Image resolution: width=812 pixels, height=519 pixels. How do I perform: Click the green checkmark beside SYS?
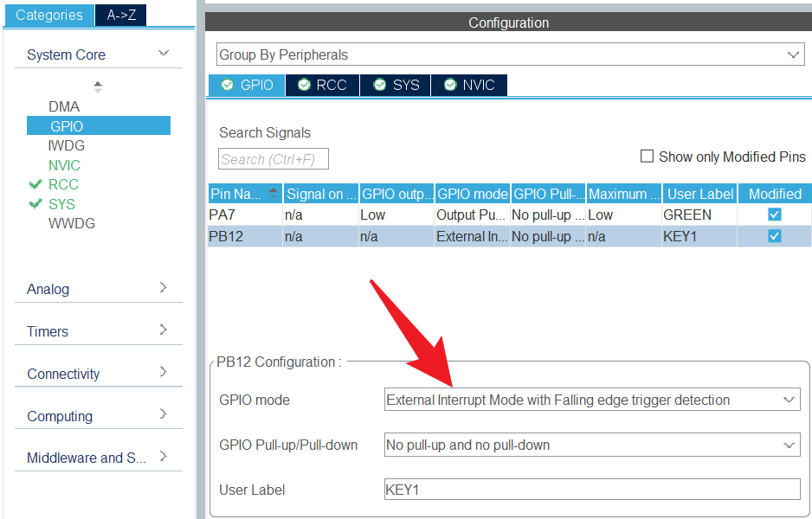pos(35,204)
